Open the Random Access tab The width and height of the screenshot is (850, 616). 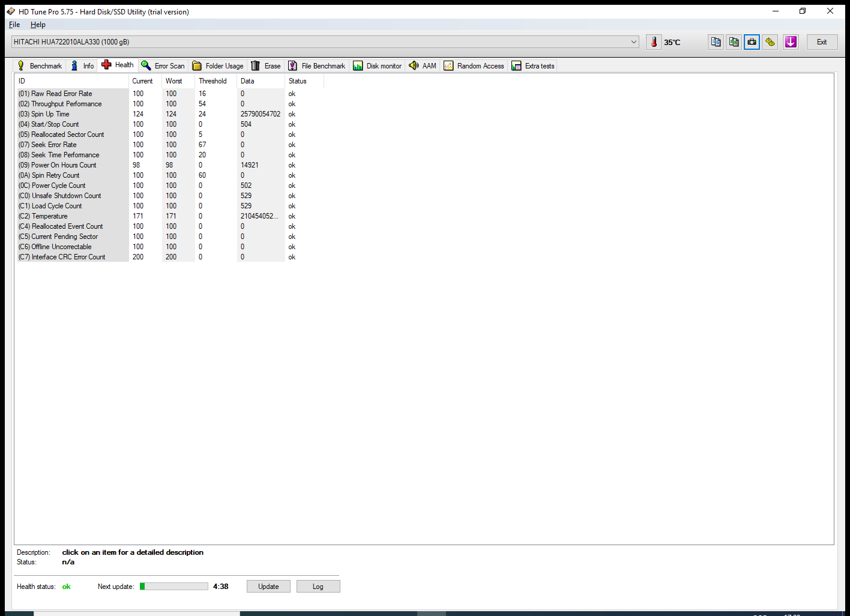tap(474, 66)
